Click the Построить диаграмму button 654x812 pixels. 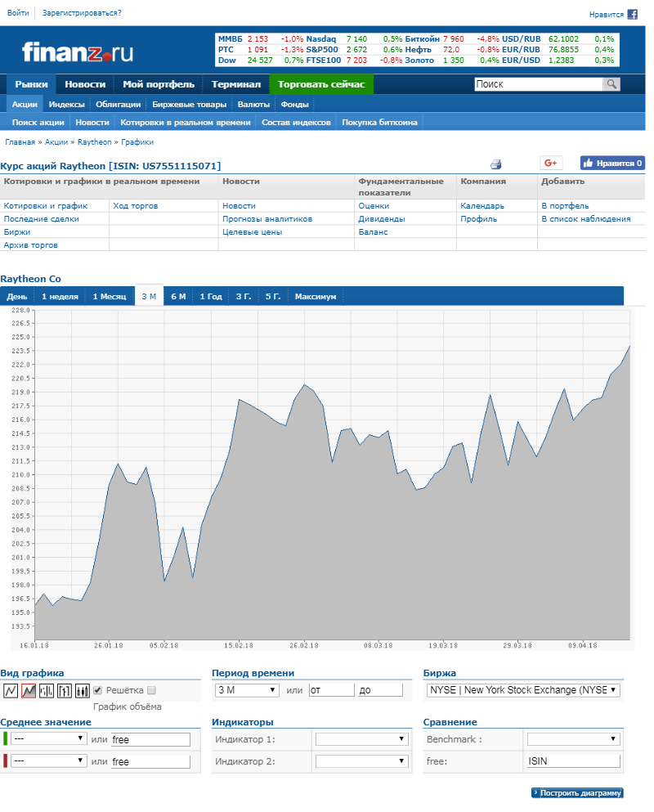click(x=577, y=793)
